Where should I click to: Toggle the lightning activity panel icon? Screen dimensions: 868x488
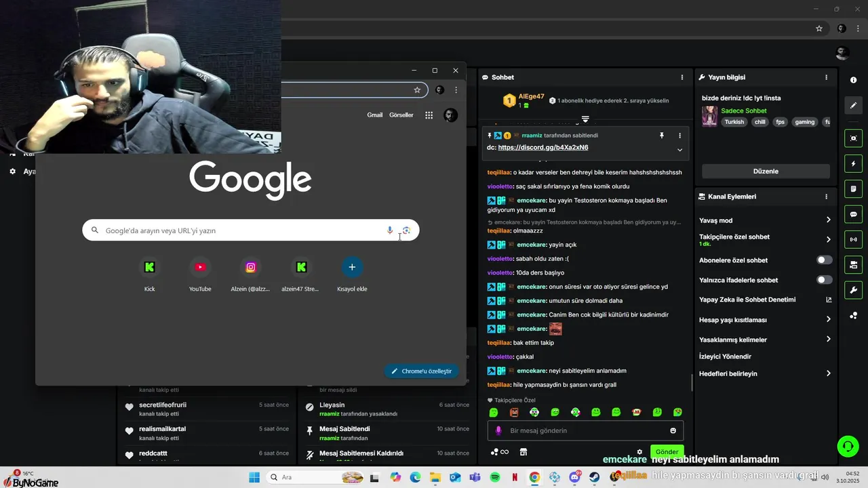tap(853, 164)
